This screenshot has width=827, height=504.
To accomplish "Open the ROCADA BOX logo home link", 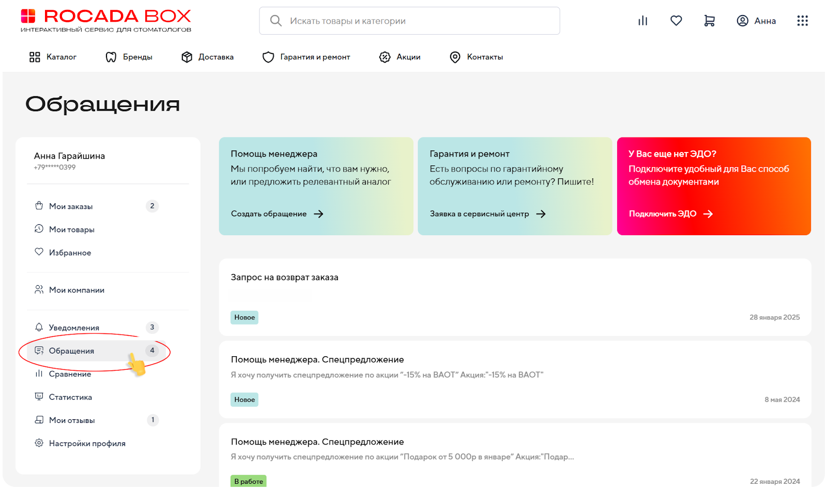I will tap(106, 21).
